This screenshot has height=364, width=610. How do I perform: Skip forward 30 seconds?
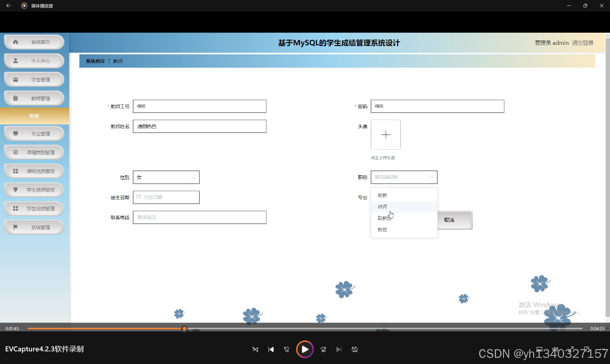coord(323,349)
